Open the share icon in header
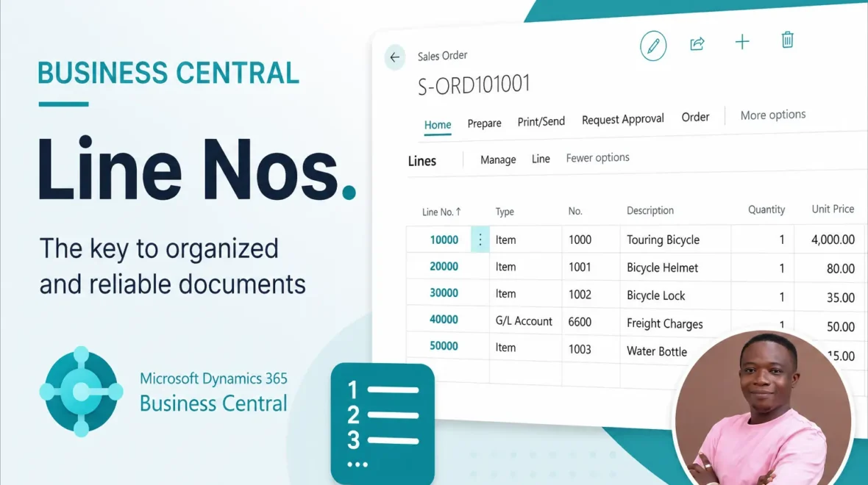868x485 pixels. tap(697, 43)
